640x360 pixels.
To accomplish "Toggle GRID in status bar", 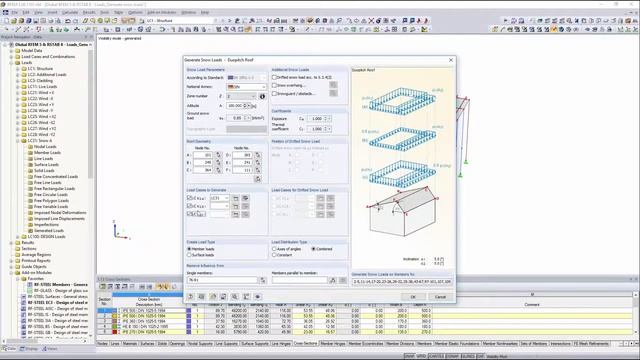I will coord(421,356).
